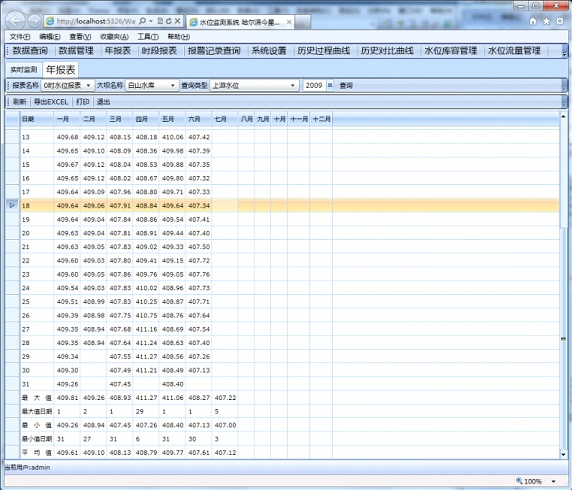Image resolution: width=572 pixels, height=490 pixels.
Task: Open the 时段报表 navigation item
Action: click(159, 51)
